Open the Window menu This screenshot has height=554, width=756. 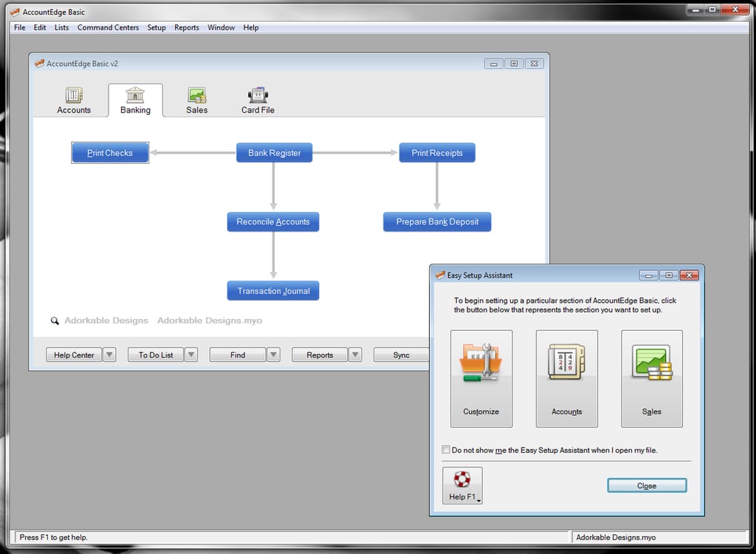[x=221, y=27]
